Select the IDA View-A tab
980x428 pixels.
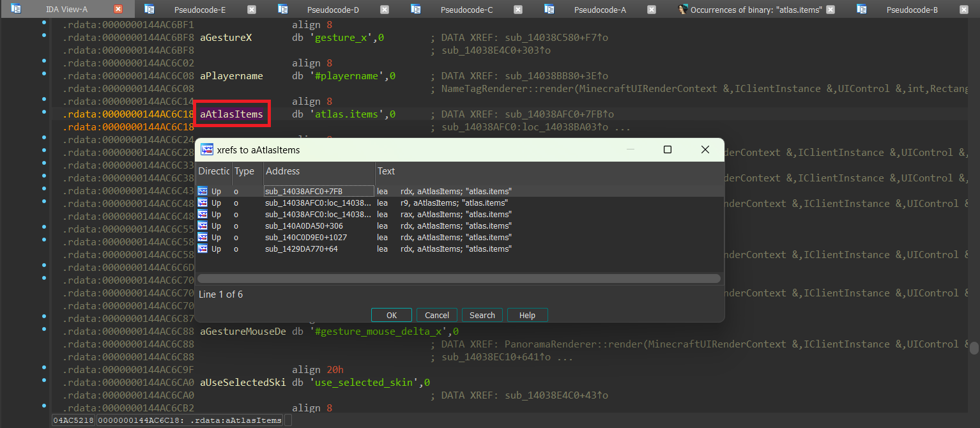point(66,10)
